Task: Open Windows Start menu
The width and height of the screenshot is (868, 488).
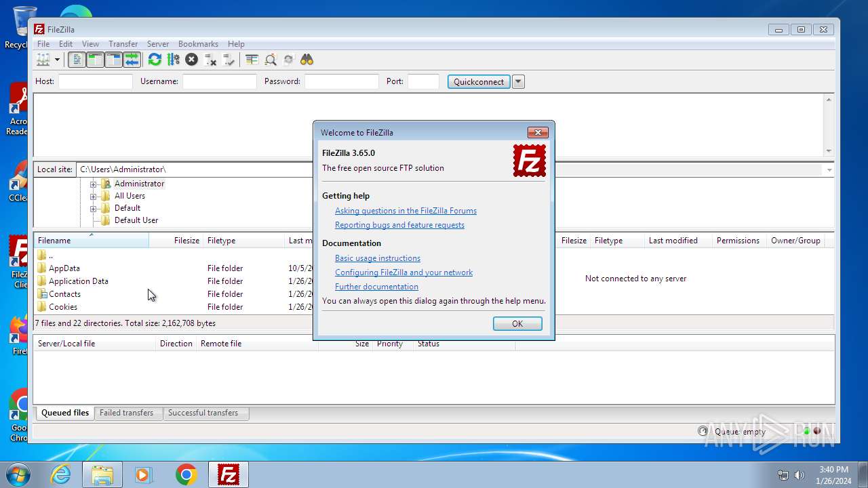Action: point(18,474)
